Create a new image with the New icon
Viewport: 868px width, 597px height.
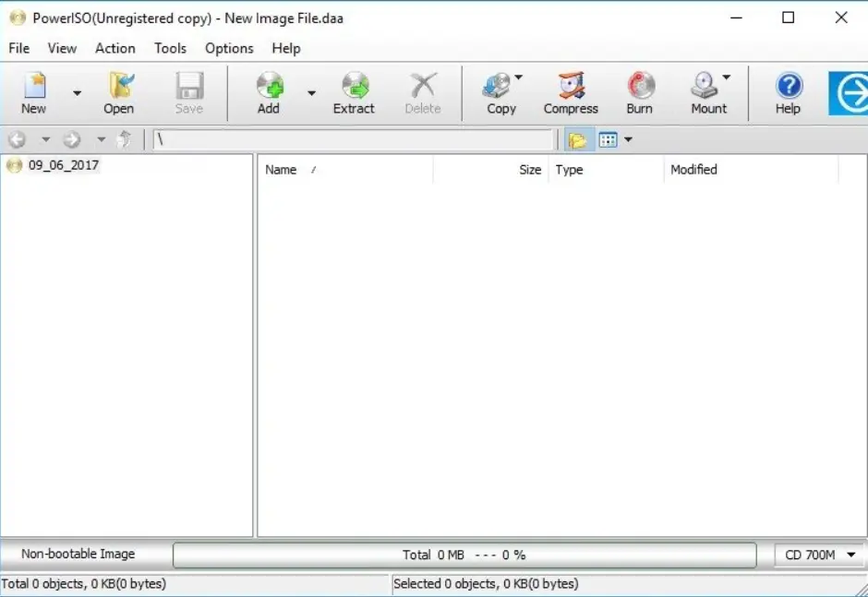pos(32,92)
